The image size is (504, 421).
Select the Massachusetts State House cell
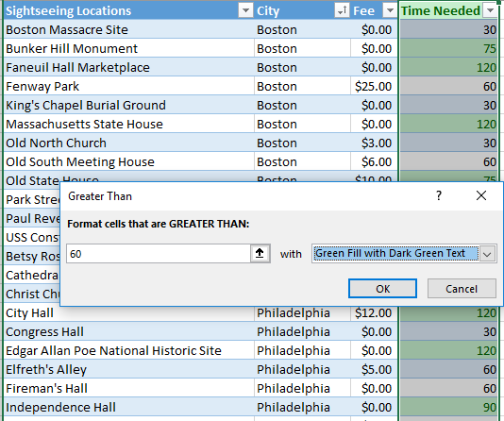pos(129,124)
